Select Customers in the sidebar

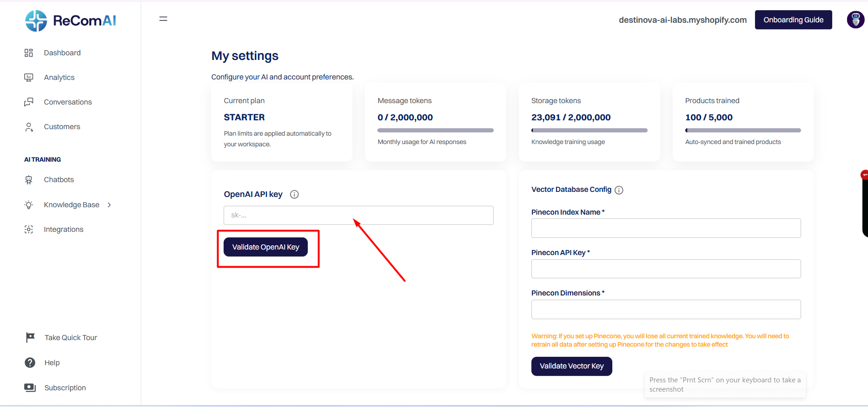coord(62,127)
